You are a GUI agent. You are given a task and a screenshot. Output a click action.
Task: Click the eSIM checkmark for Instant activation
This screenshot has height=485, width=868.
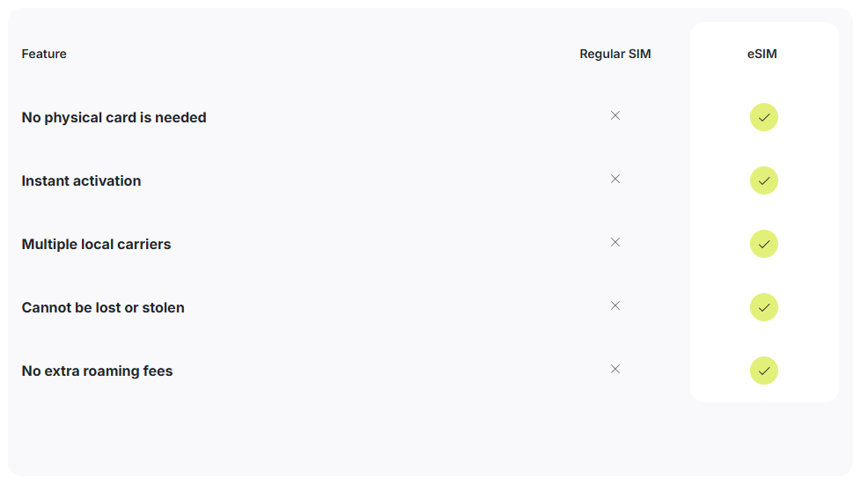pos(764,180)
